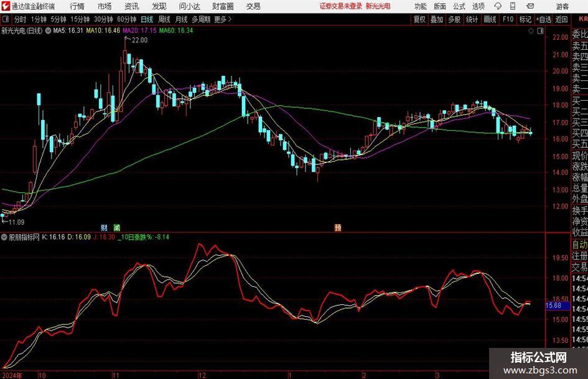Image resolution: width=588 pixels, height=379 pixels.
Task: Select the 日线 daily period tab
Action: pos(147,19)
